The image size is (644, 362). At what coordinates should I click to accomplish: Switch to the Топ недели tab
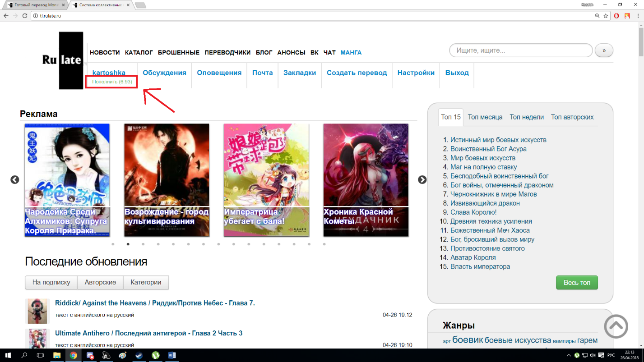click(x=526, y=117)
